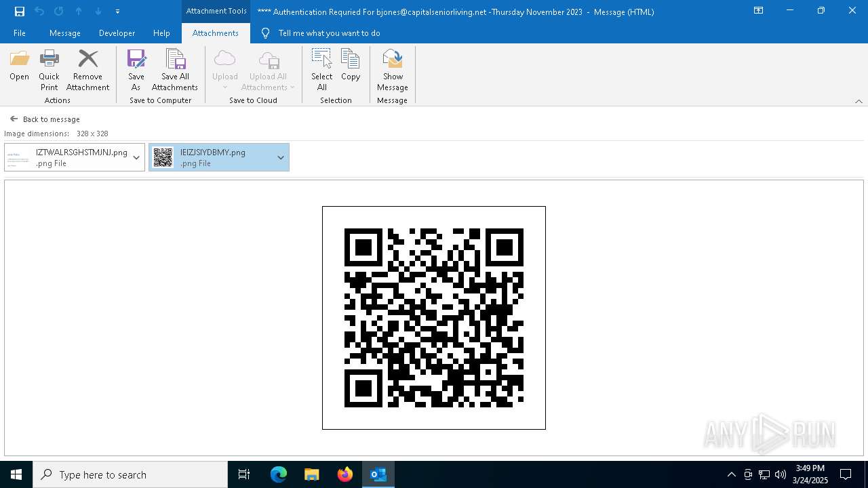Open the Help tab
This screenshot has height=488, width=868.
click(x=161, y=33)
